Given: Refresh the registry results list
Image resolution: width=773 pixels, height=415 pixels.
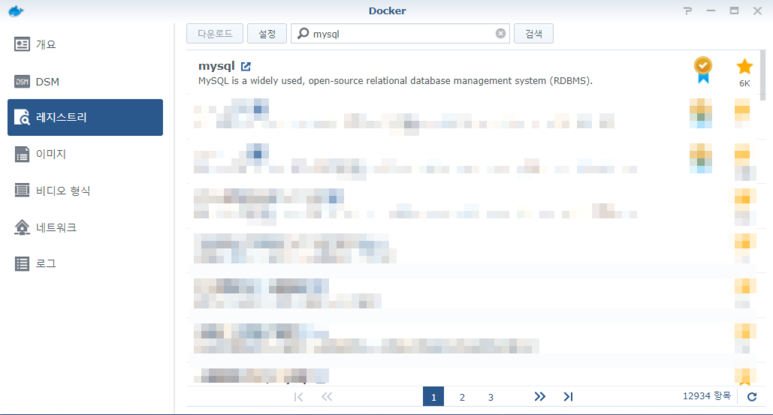Looking at the screenshot, I should [752, 397].
